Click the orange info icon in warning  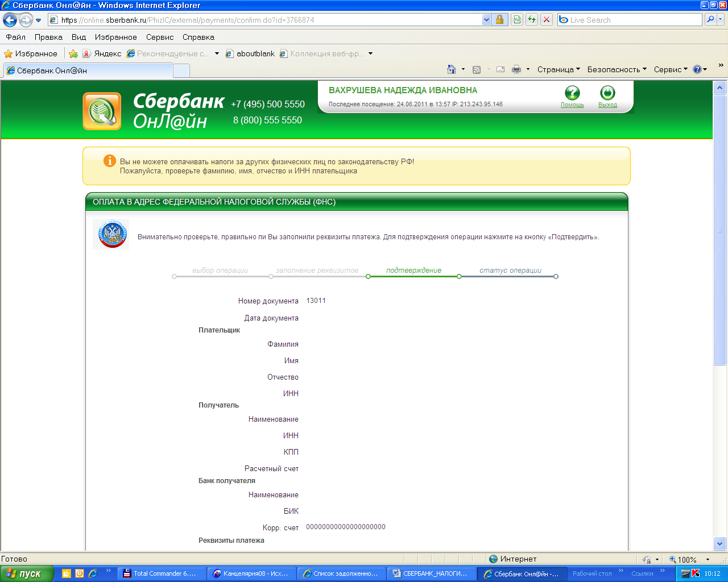[x=110, y=161]
